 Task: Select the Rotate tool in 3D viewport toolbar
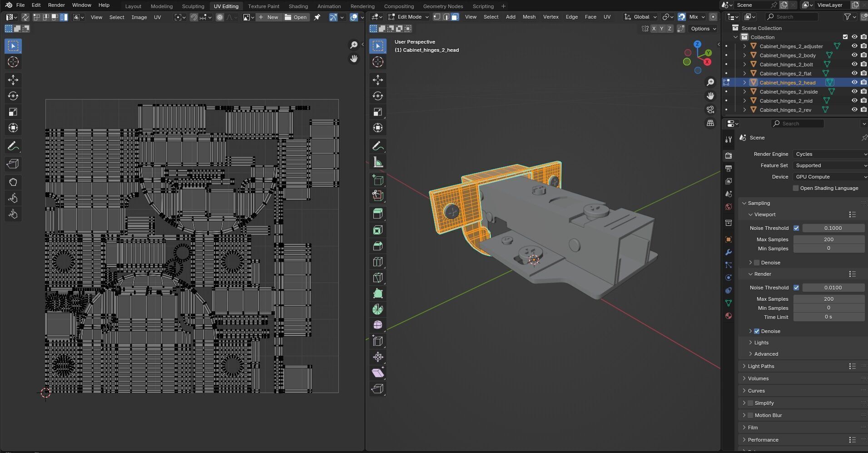click(x=378, y=96)
